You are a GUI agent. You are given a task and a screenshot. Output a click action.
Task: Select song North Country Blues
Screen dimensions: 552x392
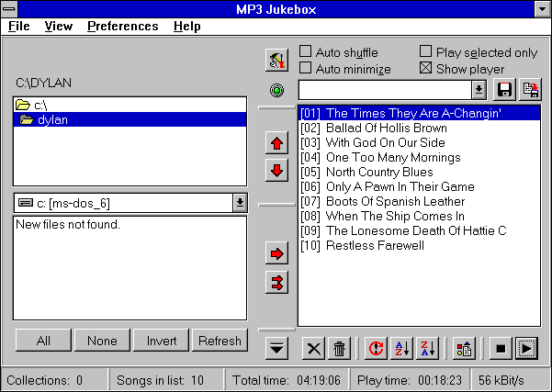[419, 172]
